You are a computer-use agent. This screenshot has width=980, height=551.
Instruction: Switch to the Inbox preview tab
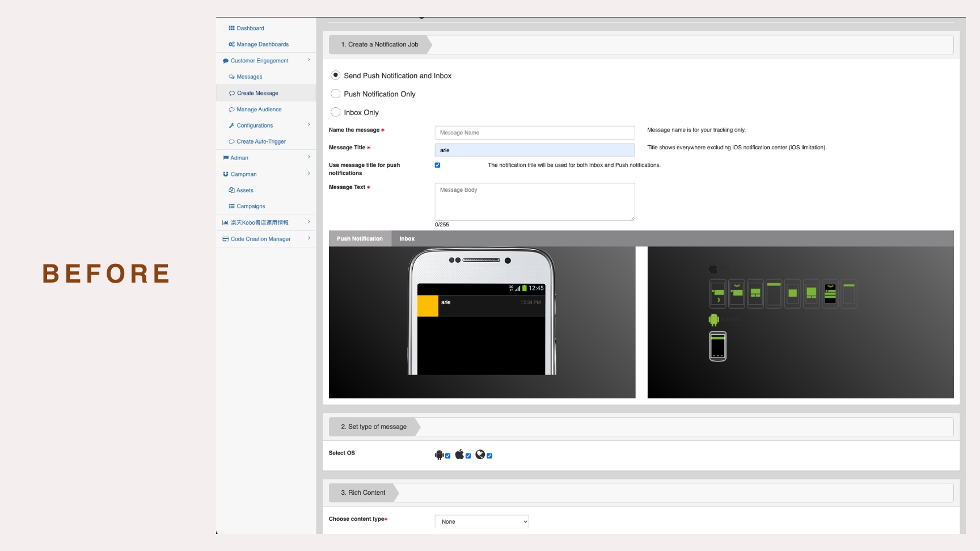tap(407, 238)
